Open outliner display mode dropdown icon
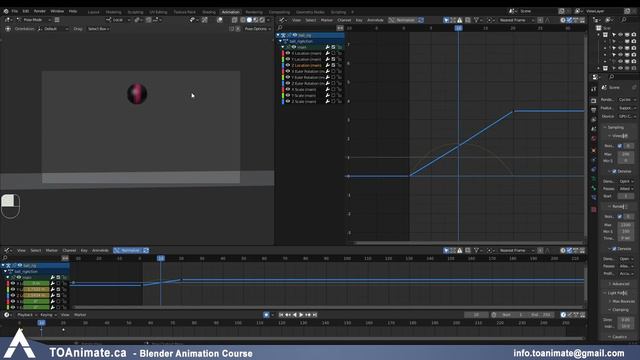 tap(609, 20)
